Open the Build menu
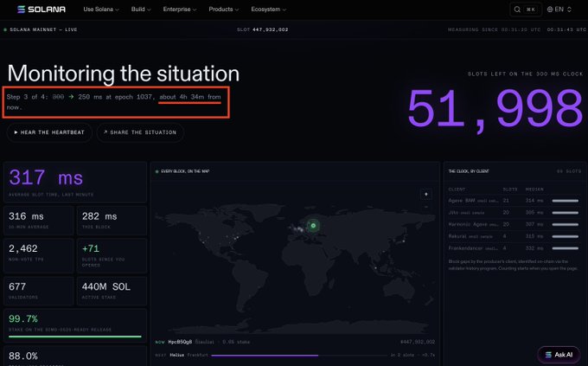The width and height of the screenshot is (588, 366). (141, 10)
